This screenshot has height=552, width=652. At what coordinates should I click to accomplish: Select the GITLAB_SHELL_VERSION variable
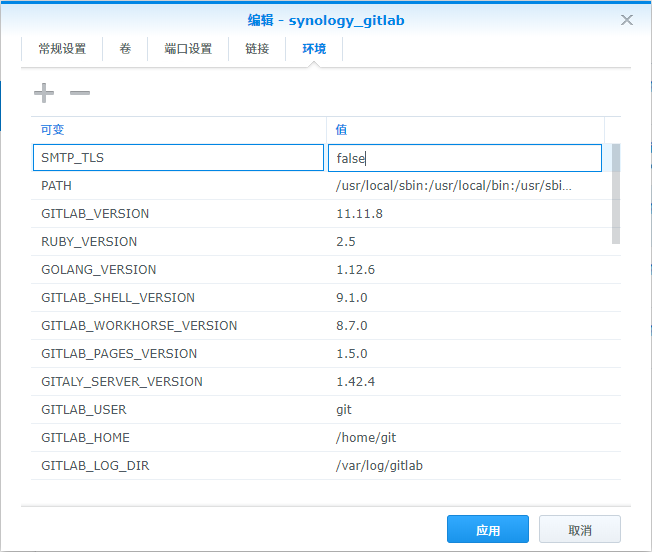point(118,298)
